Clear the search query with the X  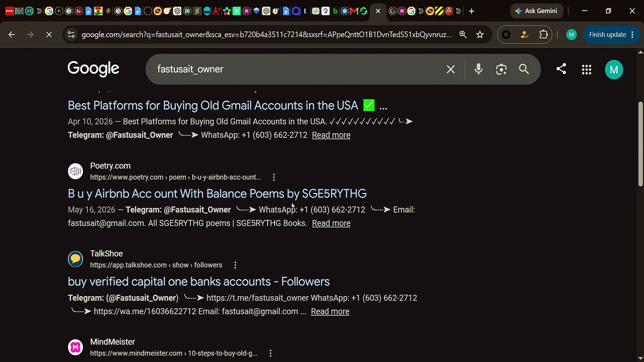(451, 69)
